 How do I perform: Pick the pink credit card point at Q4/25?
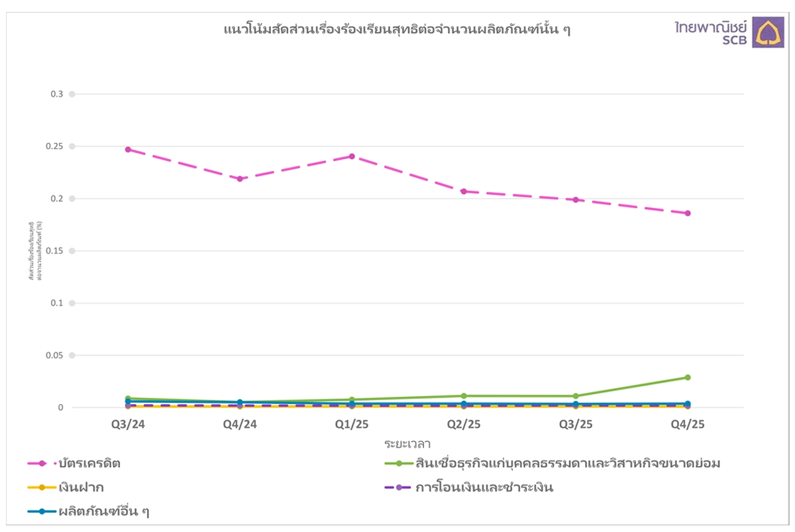coord(688,213)
